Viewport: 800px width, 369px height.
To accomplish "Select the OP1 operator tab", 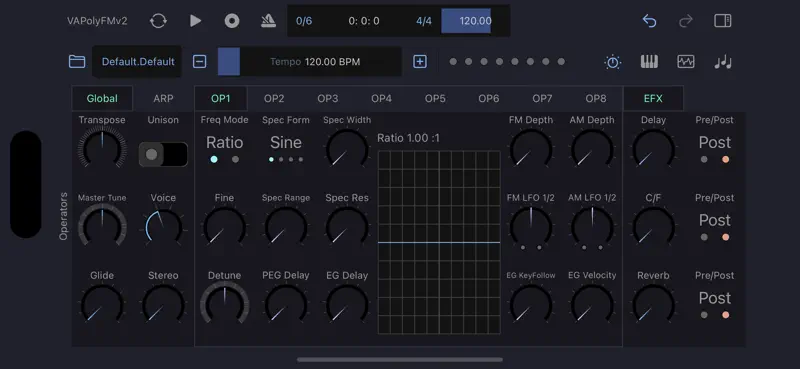I will [x=221, y=99].
